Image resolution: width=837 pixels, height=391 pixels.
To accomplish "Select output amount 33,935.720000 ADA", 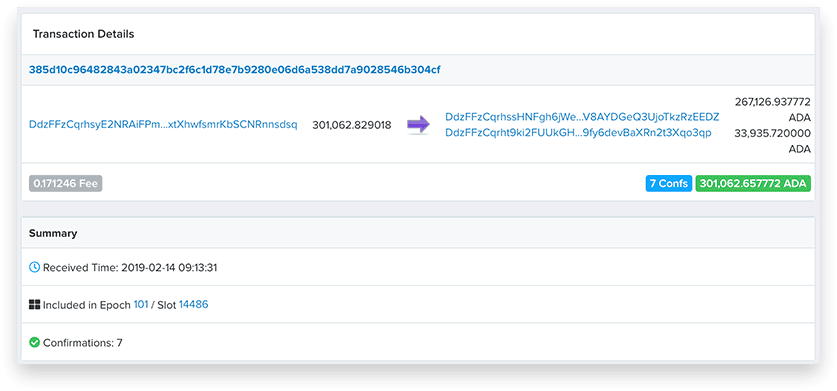I will [772, 141].
